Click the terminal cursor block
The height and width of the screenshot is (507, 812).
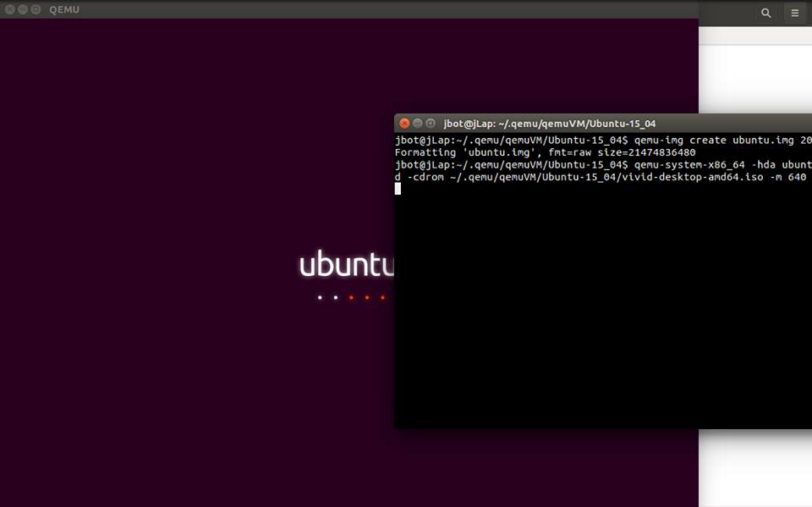click(398, 189)
